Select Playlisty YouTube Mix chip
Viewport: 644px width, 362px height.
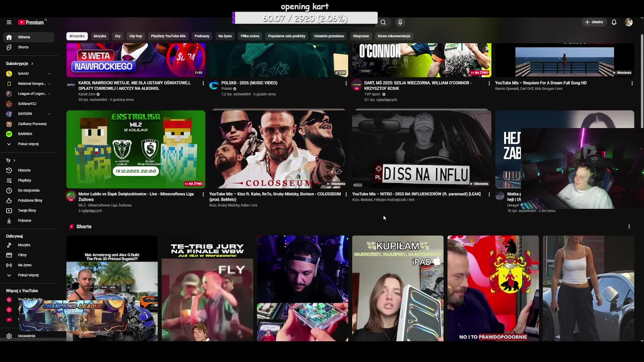tap(168, 36)
